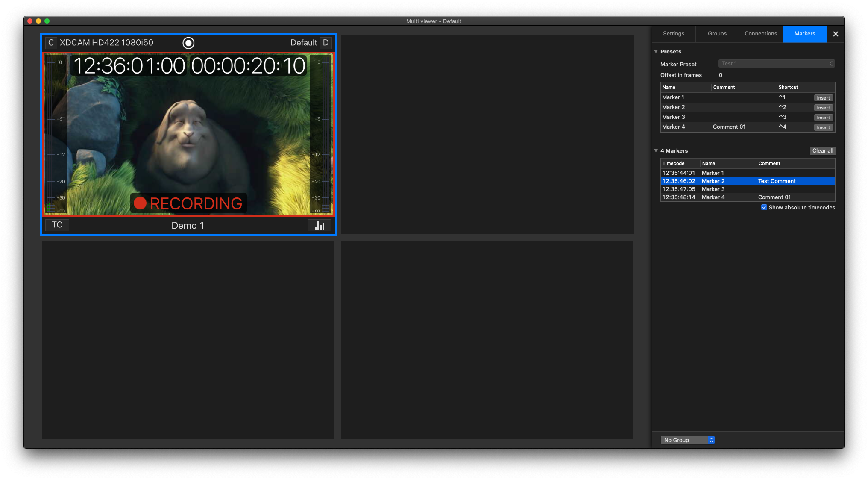Clear all markers

(x=823, y=151)
